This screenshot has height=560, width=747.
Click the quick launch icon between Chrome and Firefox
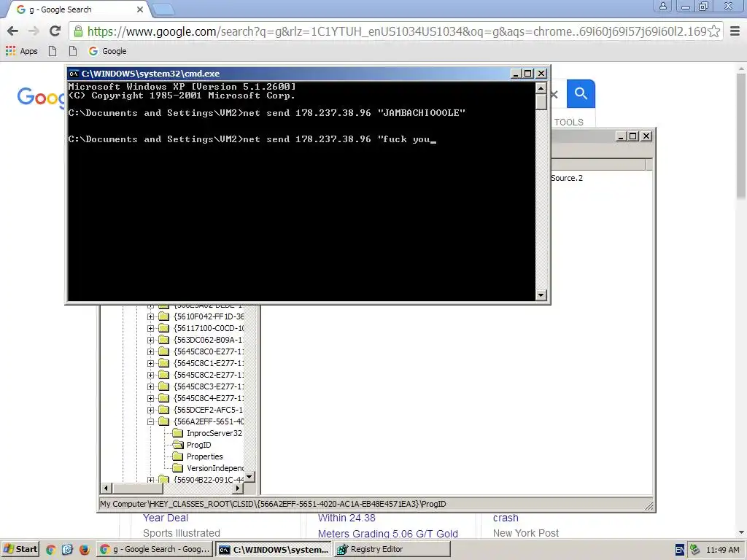[x=67, y=550]
